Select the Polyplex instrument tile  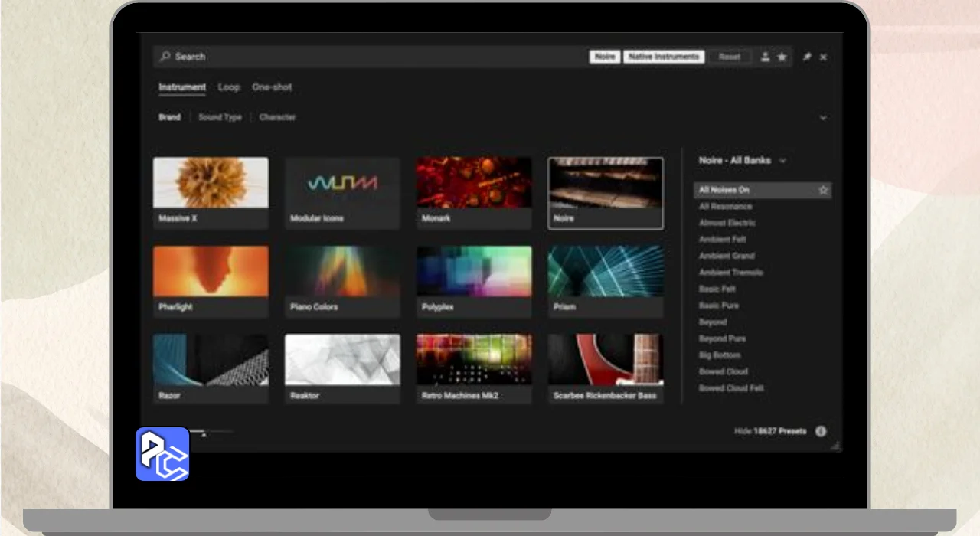point(474,282)
